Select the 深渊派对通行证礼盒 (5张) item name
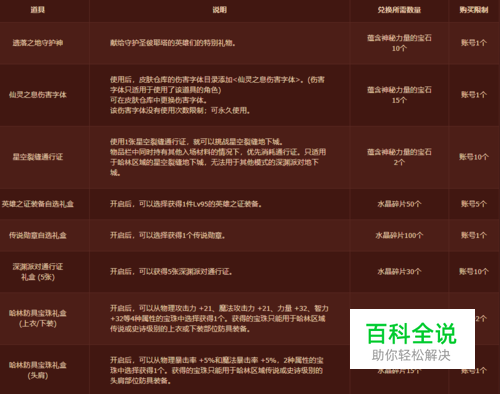Image resolution: width=500 pixels, height=394 pixels. [x=38, y=272]
